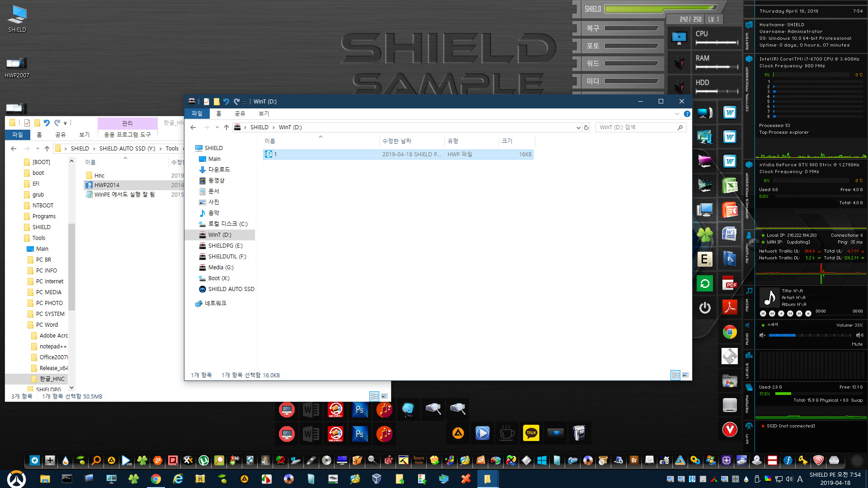Expand chevron after SHIELD AUTO SSD (Y:) breadcrumb
Image resolution: width=868 pixels, height=488 pixels.
point(160,149)
